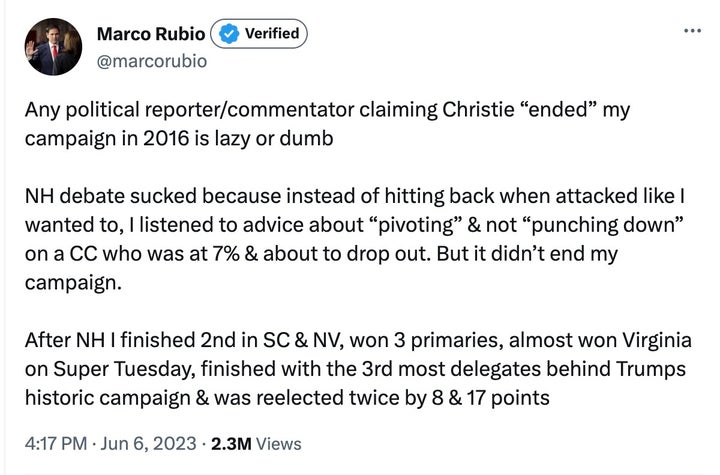Click the "Views" label beside 2.3M
Screen dimensions: 720x475
(x=279, y=444)
